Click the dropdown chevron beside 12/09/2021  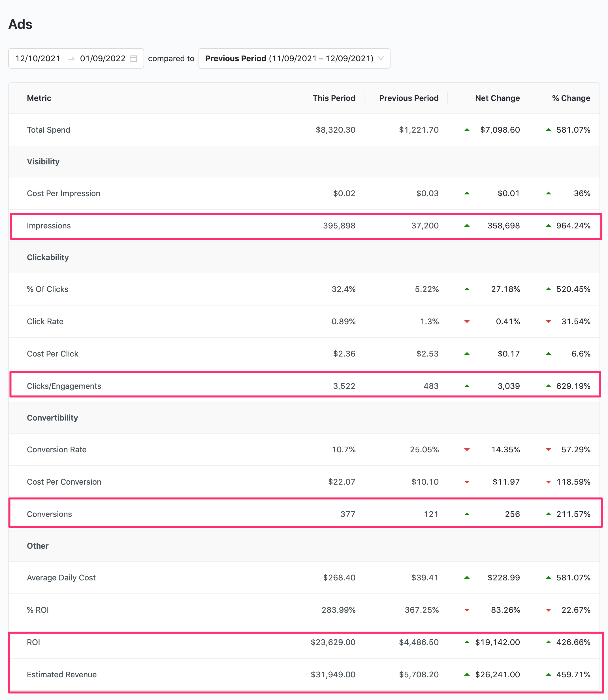coord(381,58)
